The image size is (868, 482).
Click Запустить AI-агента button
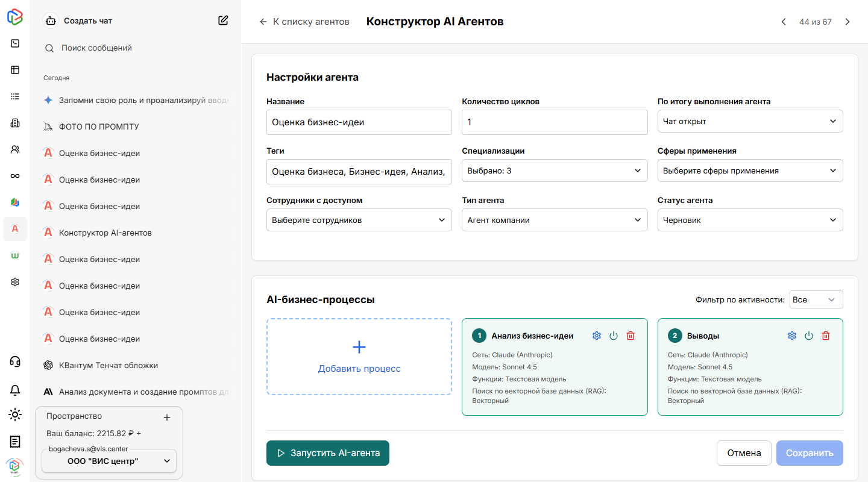(328, 453)
